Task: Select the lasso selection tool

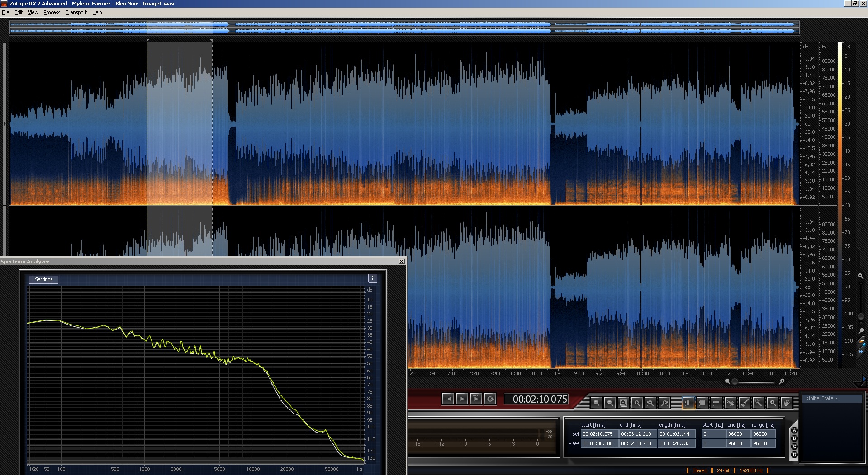Action: [730, 402]
